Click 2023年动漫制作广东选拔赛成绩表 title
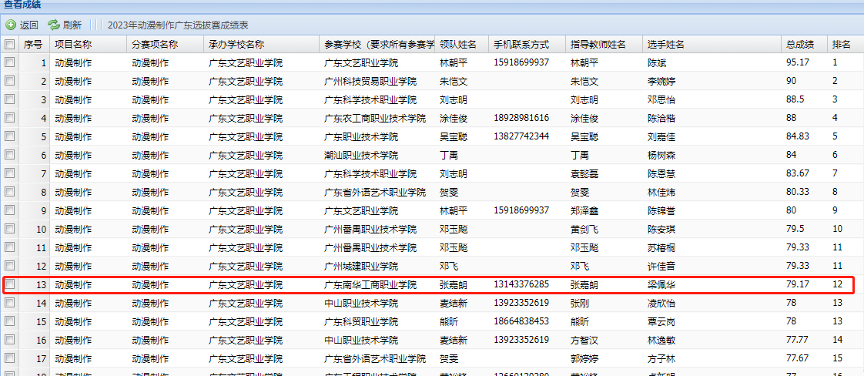The width and height of the screenshot is (864, 377). (x=178, y=25)
